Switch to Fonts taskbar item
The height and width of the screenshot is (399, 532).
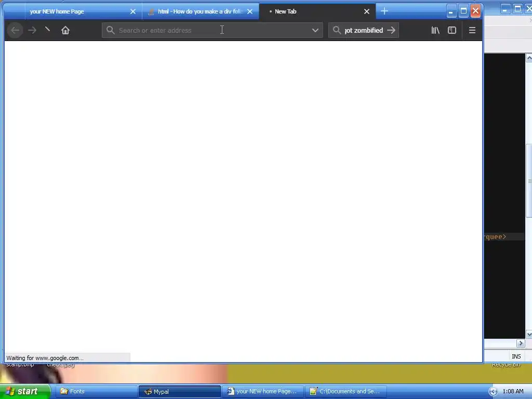coord(96,392)
